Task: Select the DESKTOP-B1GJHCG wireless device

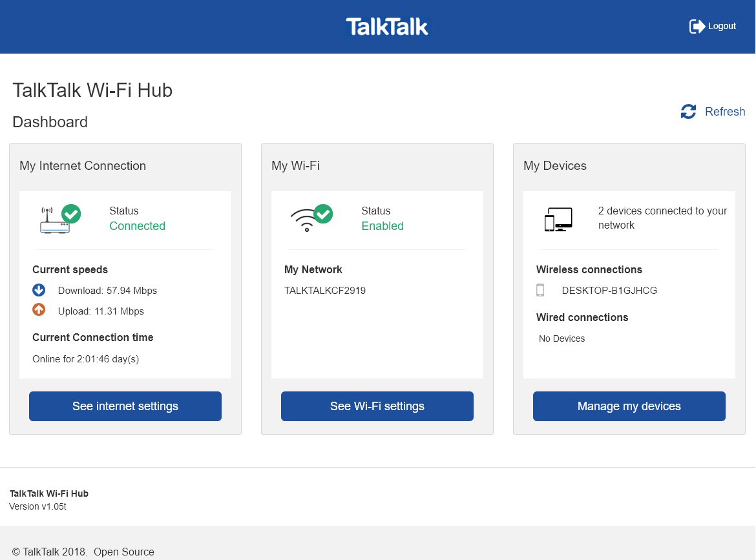Action: [x=609, y=291]
